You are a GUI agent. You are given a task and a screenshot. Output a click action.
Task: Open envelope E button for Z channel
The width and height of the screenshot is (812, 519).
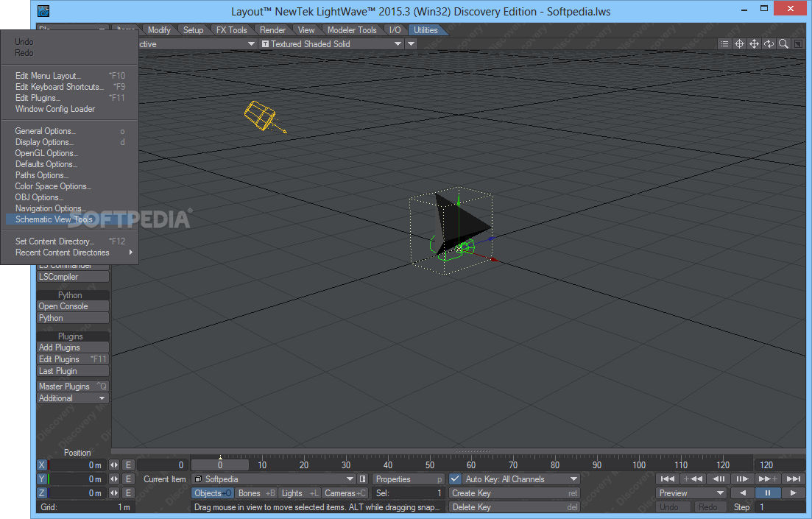coord(128,493)
